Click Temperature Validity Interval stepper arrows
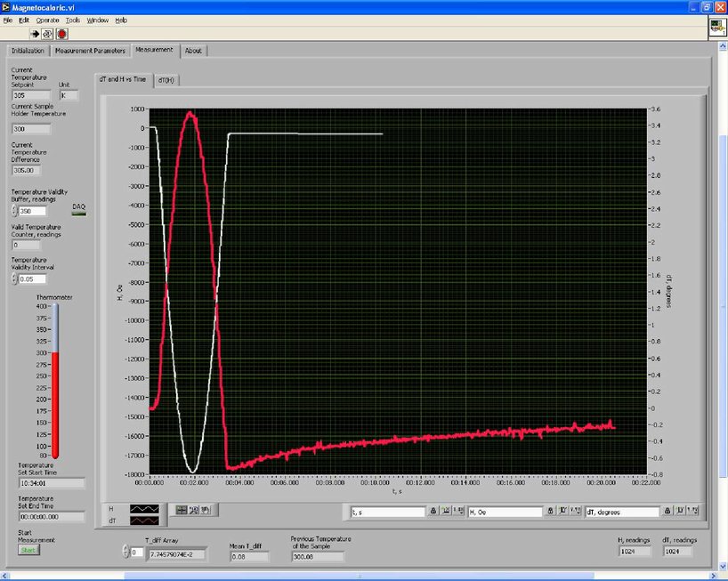 click(x=14, y=278)
